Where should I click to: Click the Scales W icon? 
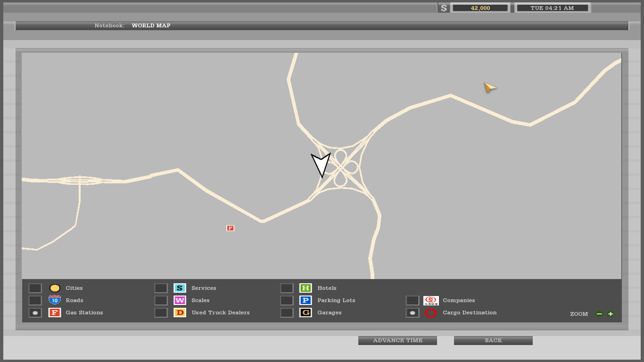180,300
